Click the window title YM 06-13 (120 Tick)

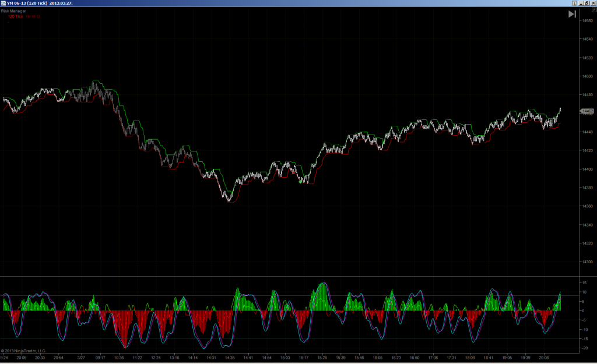click(27, 3)
